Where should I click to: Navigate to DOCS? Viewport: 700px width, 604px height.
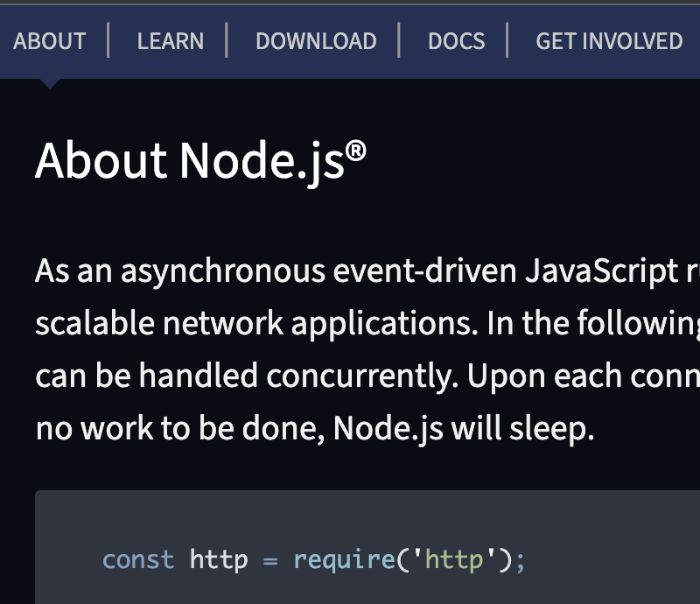pyautogui.click(x=456, y=41)
